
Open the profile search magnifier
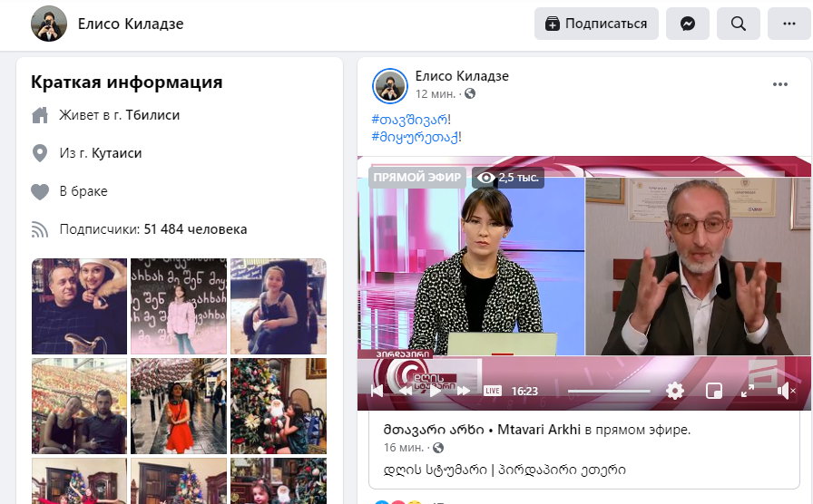coord(739,24)
